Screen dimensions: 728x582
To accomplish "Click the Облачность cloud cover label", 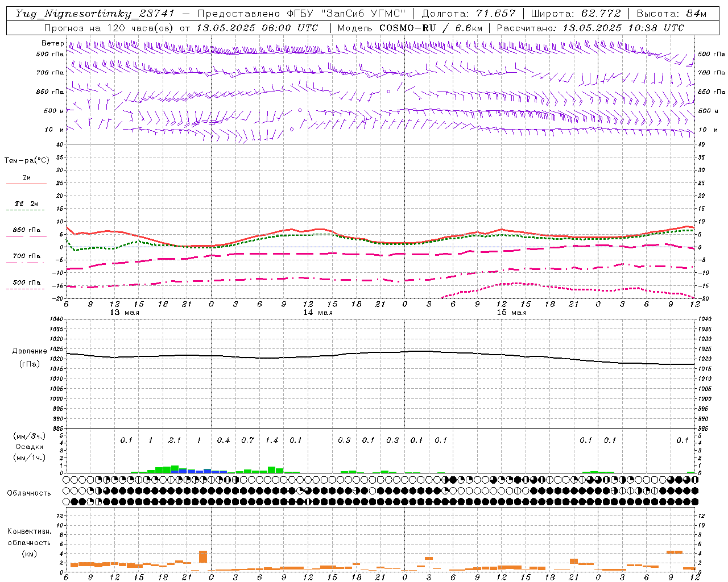I will coord(29,493).
